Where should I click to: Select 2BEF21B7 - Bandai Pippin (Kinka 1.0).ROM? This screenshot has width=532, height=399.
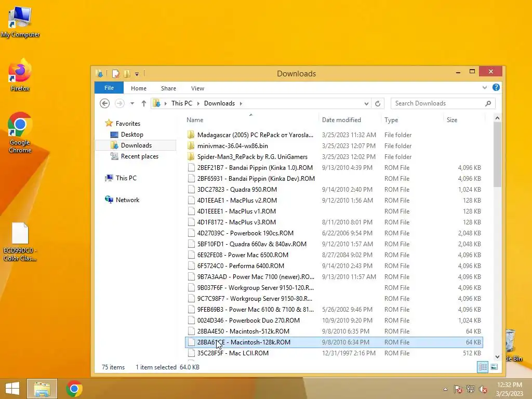334,168
